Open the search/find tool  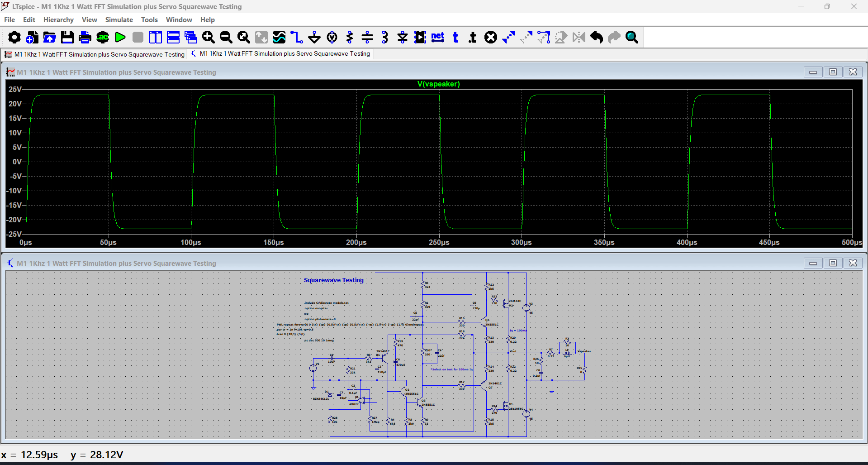(632, 37)
